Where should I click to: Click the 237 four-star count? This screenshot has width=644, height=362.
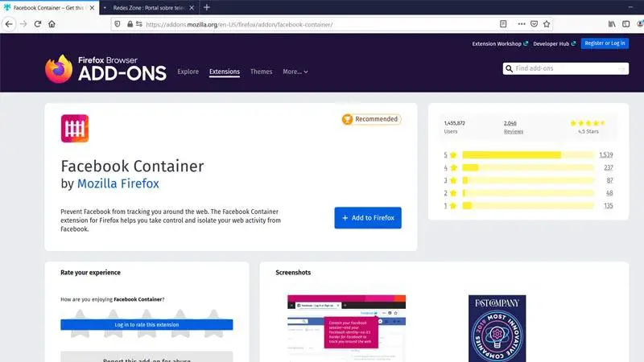(609, 167)
